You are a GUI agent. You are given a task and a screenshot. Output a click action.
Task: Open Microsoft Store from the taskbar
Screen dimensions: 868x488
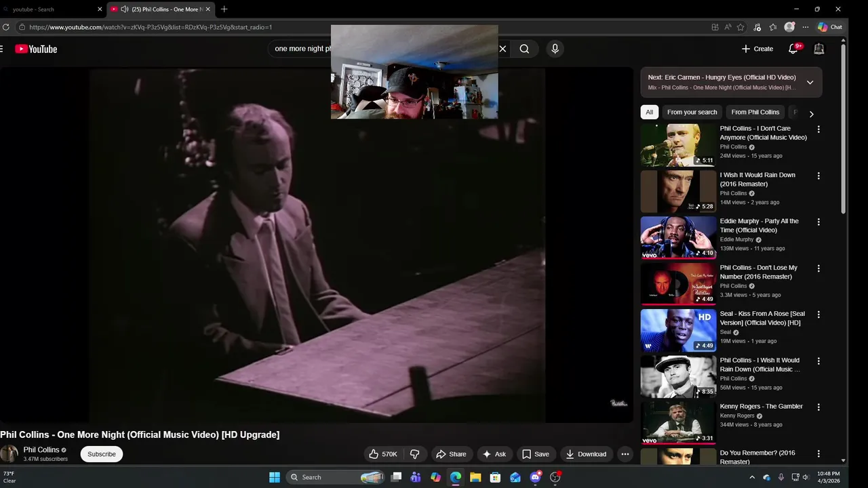click(x=495, y=477)
